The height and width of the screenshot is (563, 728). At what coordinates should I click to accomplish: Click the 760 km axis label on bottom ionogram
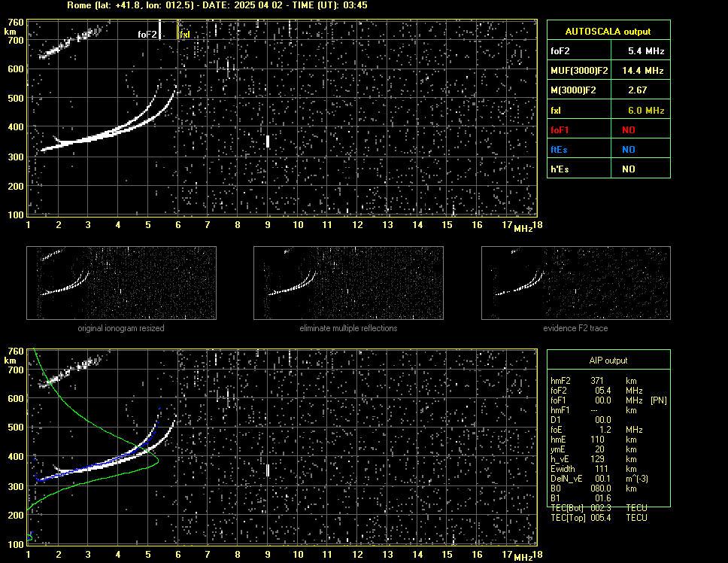coord(16,351)
